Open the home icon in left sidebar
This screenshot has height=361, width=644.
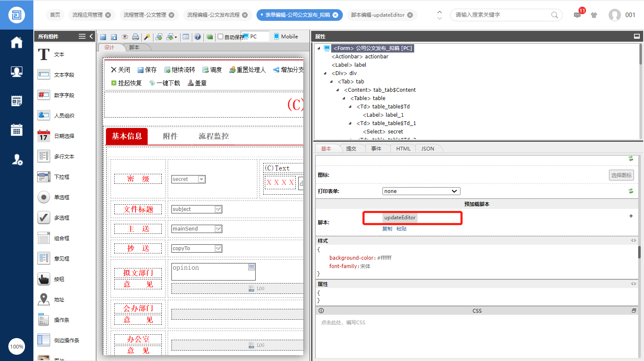[x=17, y=42]
